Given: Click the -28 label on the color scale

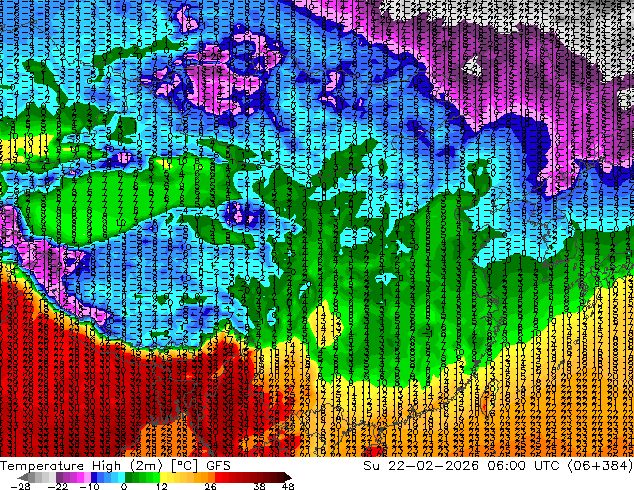Looking at the screenshot, I should click(20, 486).
